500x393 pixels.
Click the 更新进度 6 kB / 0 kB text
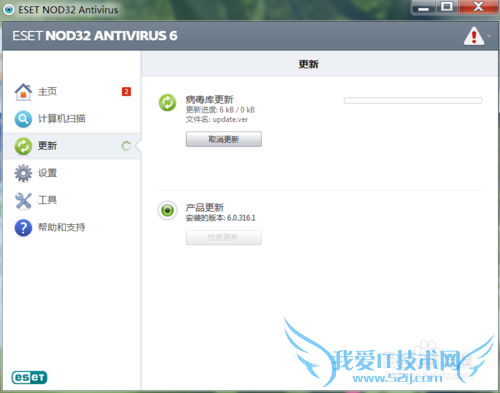[220, 110]
